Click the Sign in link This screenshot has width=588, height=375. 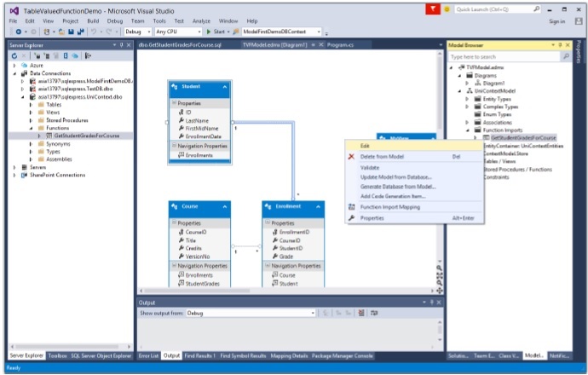[x=556, y=21]
